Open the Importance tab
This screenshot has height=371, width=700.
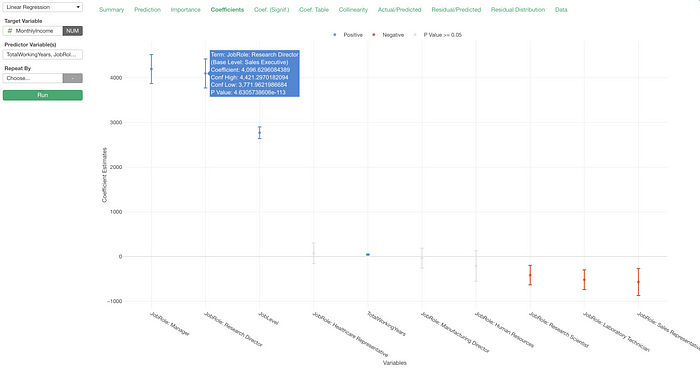pos(185,9)
